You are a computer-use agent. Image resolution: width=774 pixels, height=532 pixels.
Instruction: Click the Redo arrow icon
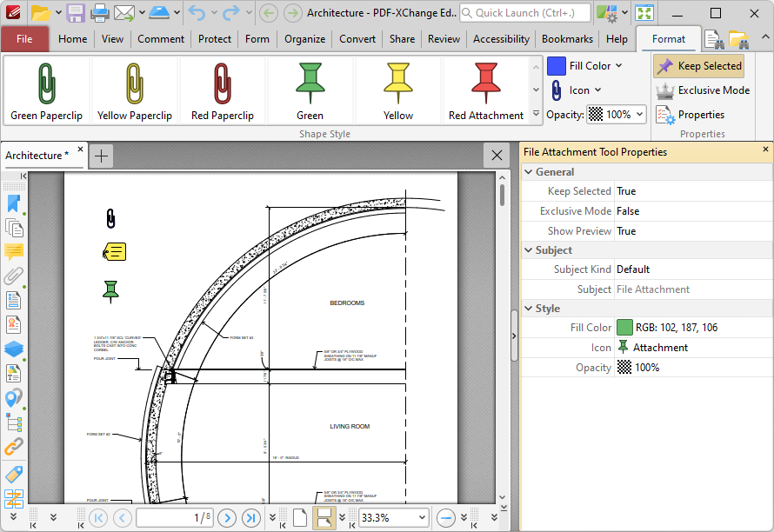[x=230, y=13]
